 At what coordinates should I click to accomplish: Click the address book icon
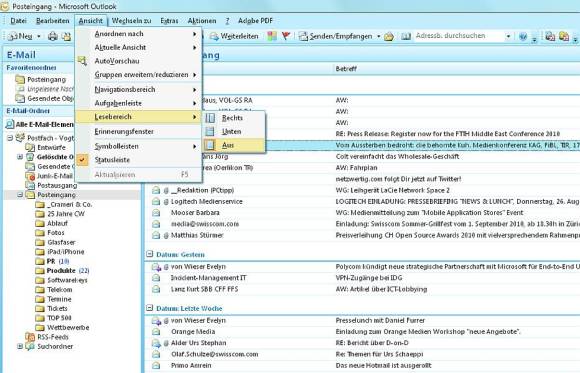(x=406, y=36)
